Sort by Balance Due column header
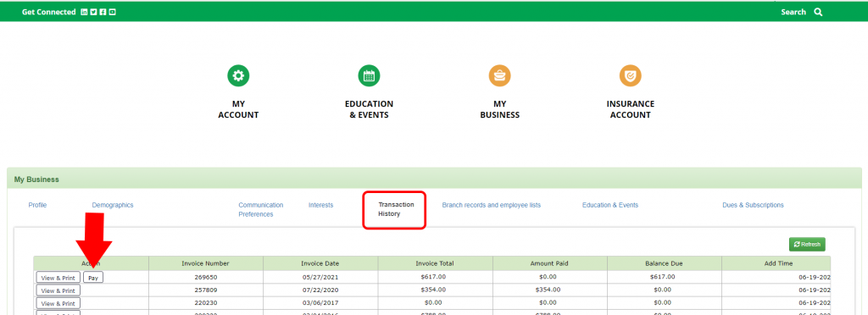The width and height of the screenshot is (868, 315). pos(665,263)
